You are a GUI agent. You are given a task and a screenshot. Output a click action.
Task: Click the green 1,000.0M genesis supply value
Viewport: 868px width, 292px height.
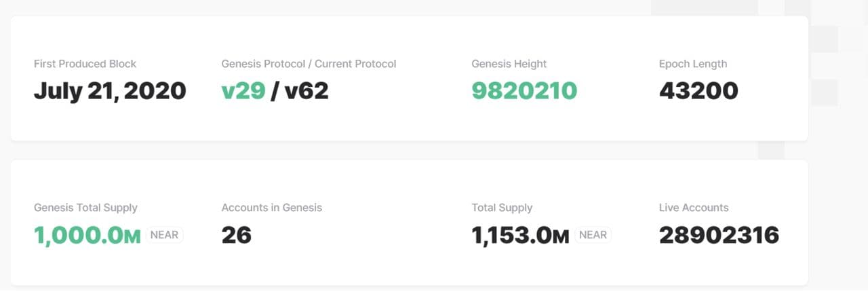tap(87, 235)
